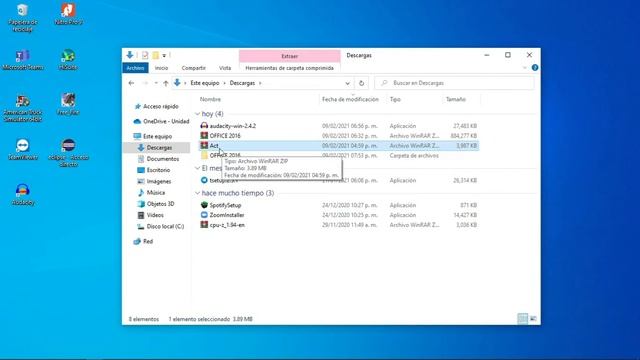Refresh the Descargas folder

(361, 83)
